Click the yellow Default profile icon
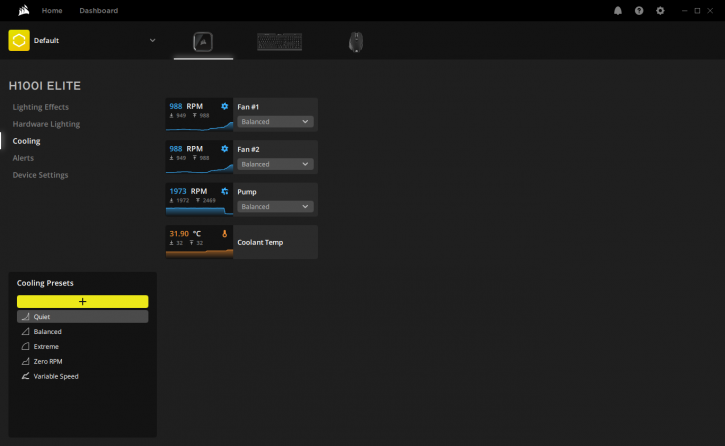 click(x=19, y=40)
